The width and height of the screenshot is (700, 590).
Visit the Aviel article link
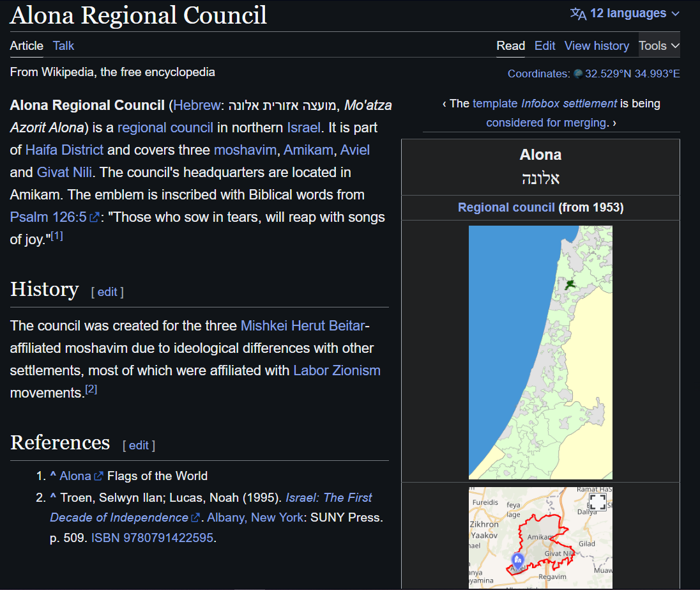coord(355,150)
